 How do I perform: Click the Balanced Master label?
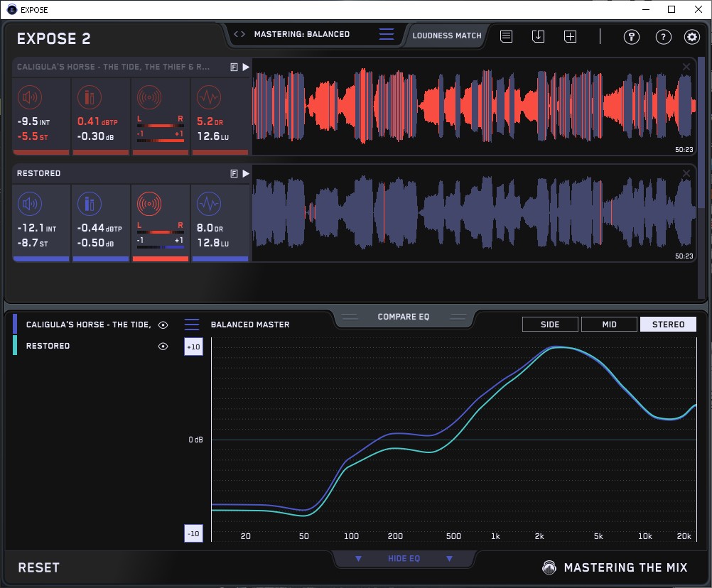(x=250, y=325)
